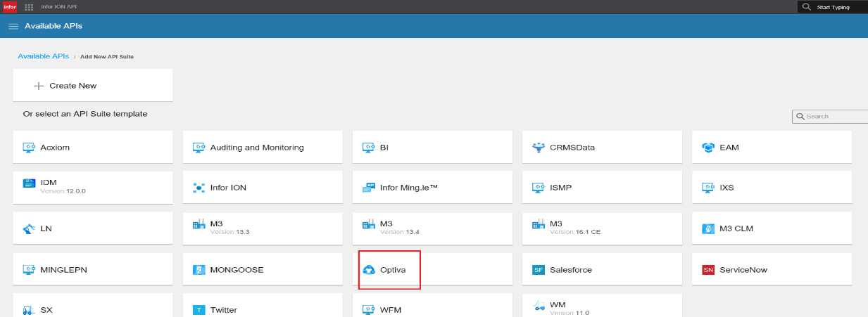
Task: Click the SX forklift icon
Action: point(29,309)
